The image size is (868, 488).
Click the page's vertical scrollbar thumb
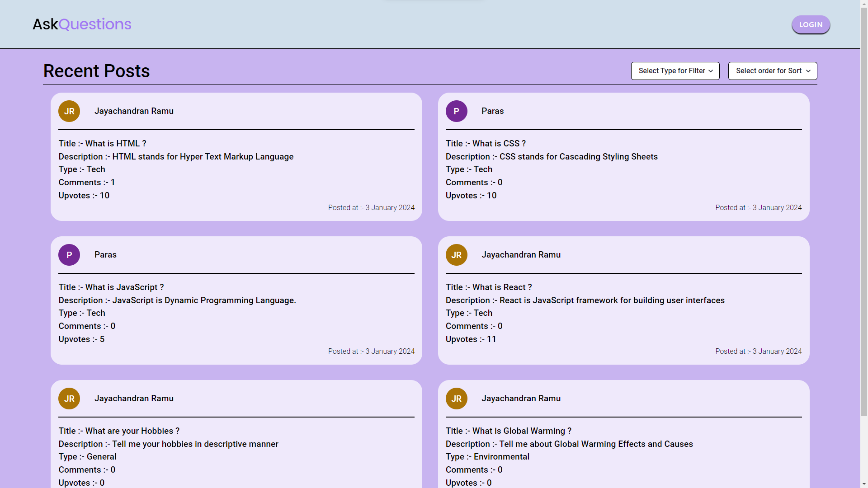tap(864, 212)
